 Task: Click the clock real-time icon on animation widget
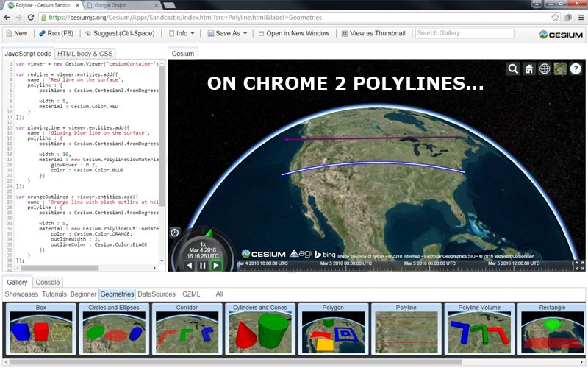click(x=175, y=233)
